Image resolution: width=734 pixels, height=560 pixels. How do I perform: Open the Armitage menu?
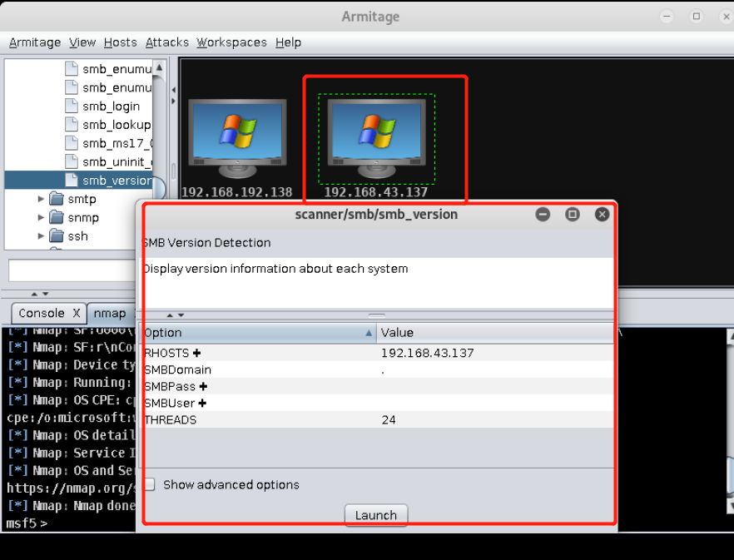[x=35, y=42]
